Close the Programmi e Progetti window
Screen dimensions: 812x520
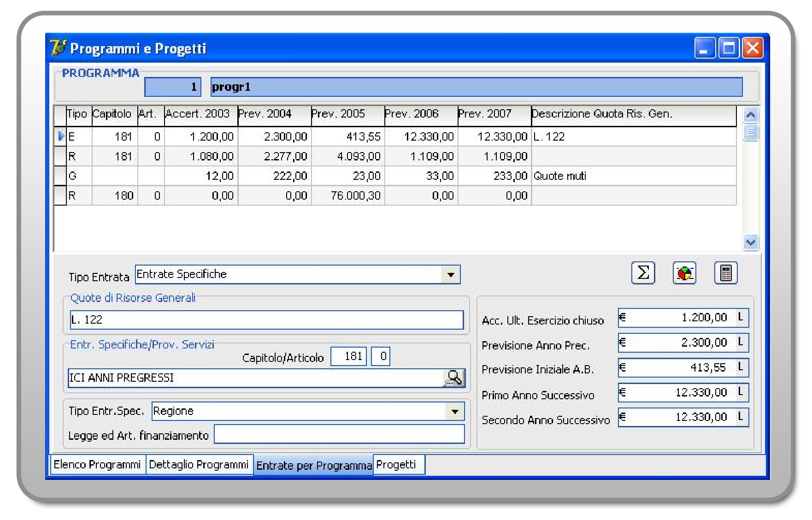pyautogui.click(x=753, y=48)
